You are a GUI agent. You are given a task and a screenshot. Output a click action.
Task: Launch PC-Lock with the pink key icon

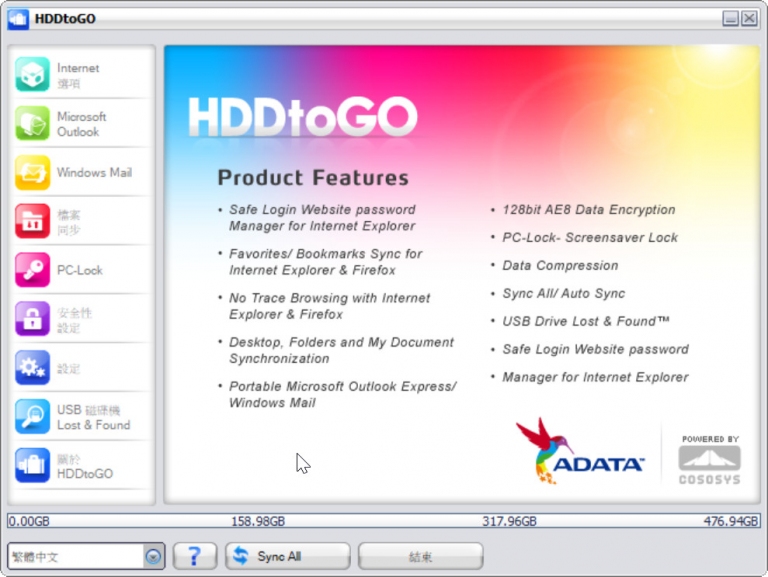pos(32,270)
